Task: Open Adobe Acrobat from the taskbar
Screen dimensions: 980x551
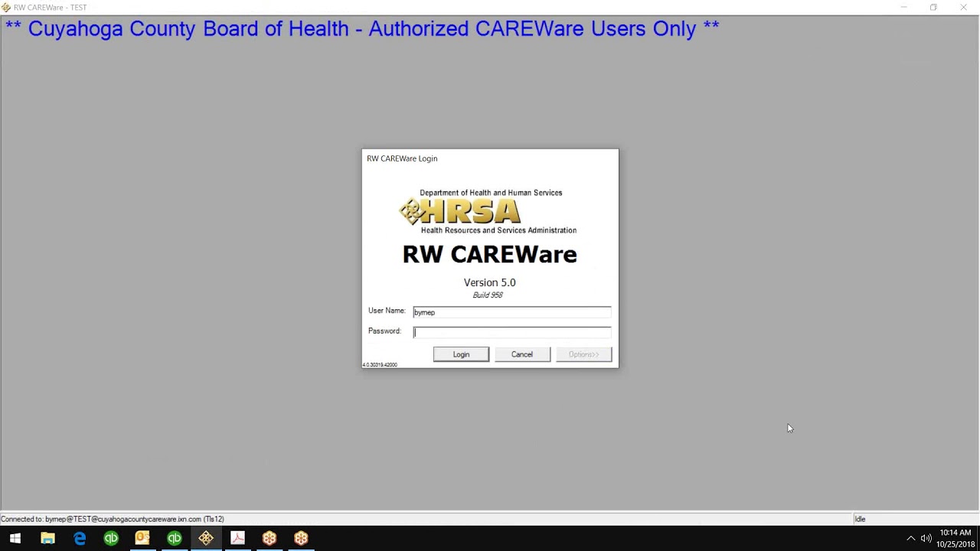Action: [237, 538]
